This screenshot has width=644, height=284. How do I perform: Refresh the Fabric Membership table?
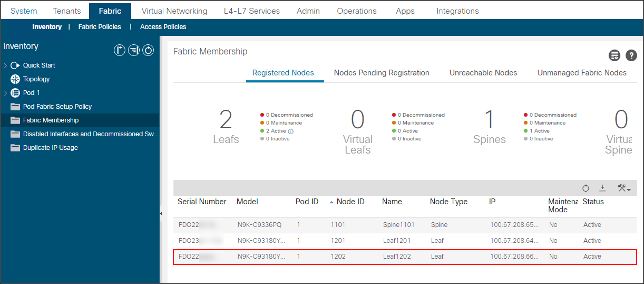click(586, 188)
